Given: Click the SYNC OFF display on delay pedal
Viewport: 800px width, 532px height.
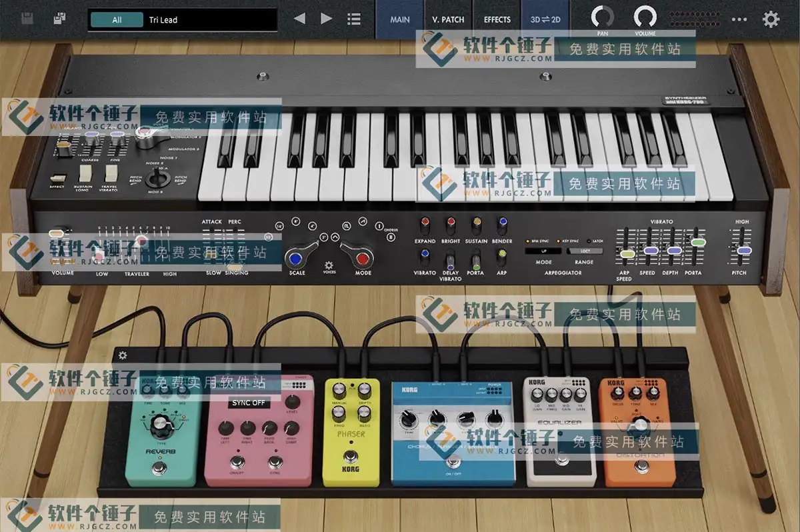Looking at the screenshot, I should [248, 403].
